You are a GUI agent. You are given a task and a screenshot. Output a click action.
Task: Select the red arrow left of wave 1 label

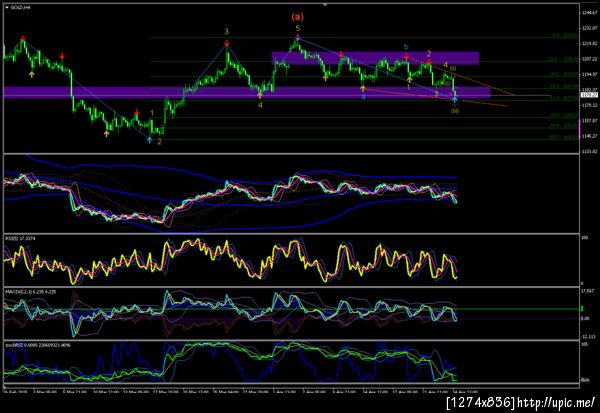pyautogui.click(x=137, y=112)
